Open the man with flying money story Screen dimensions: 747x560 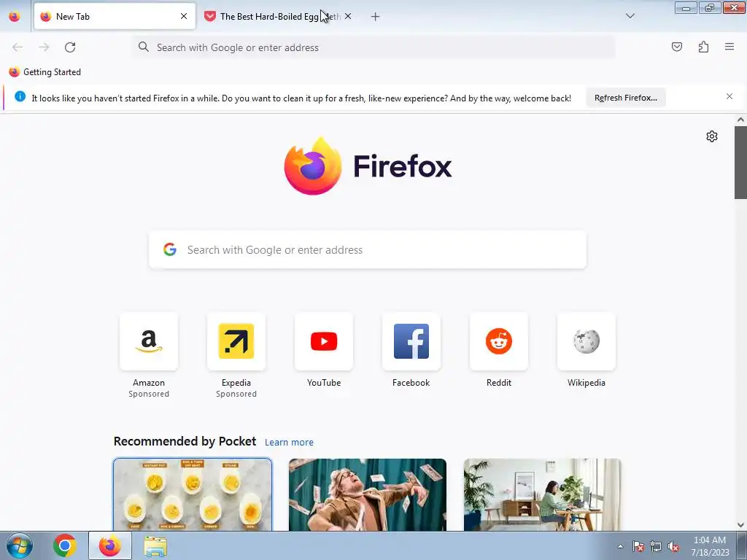[x=368, y=495]
